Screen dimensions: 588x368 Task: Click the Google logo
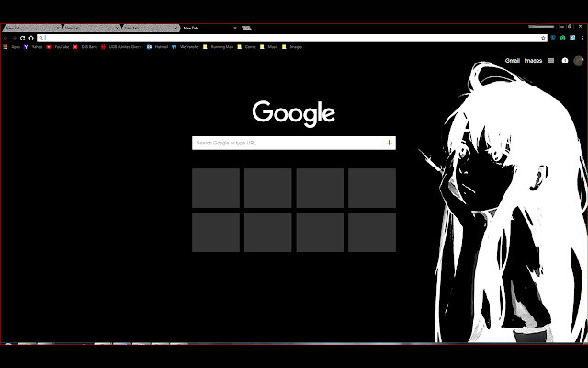[x=294, y=113]
